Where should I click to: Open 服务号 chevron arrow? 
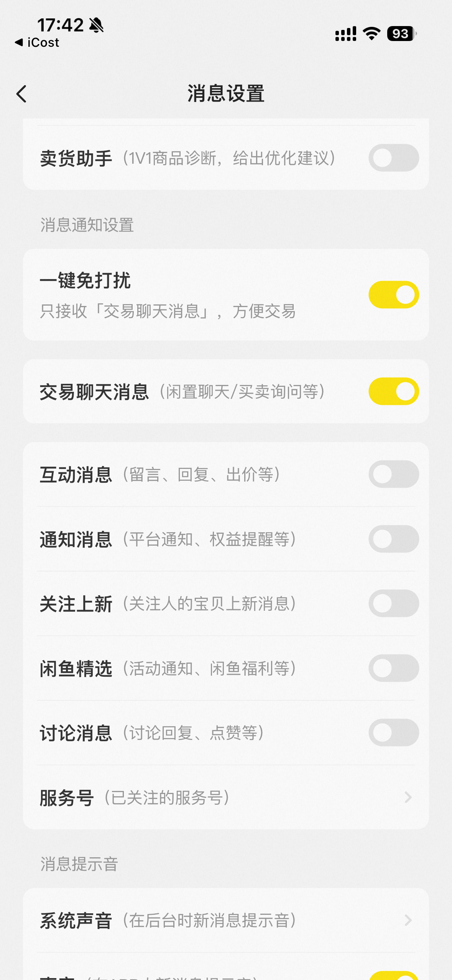coord(408,797)
